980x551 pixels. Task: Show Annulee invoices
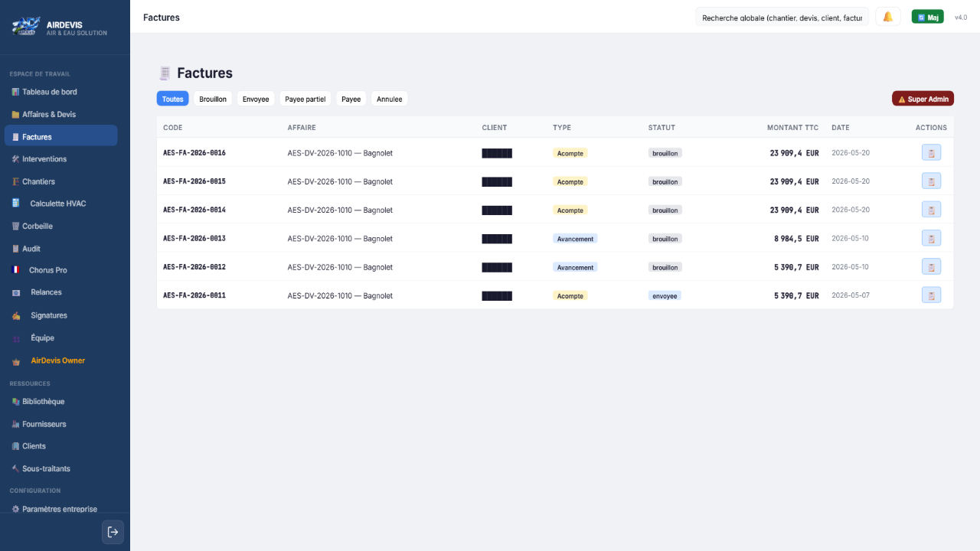(389, 99)
